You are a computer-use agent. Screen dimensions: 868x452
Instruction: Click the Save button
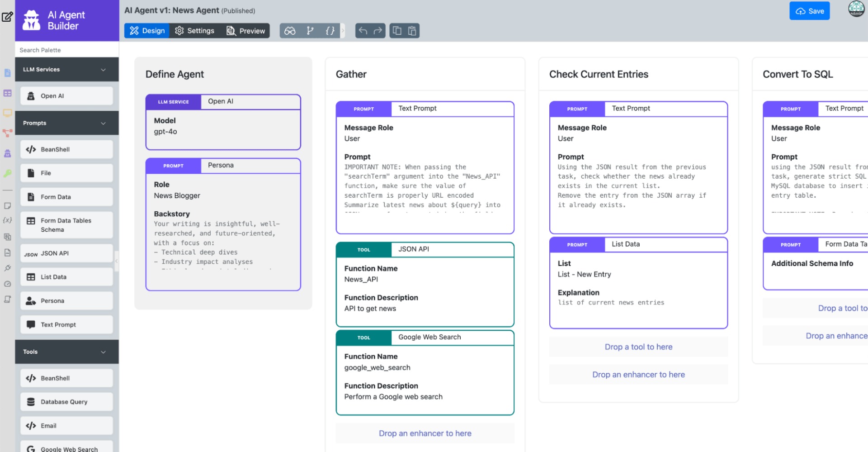(x=809, y=11)
